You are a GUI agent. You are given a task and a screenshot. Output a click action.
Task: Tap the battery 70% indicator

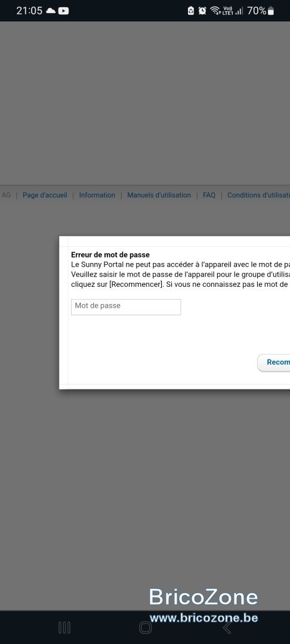[x=260, y=11]
